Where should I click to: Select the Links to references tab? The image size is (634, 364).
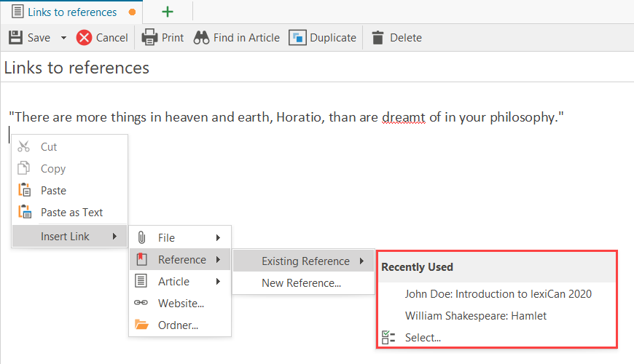point(71,12)
